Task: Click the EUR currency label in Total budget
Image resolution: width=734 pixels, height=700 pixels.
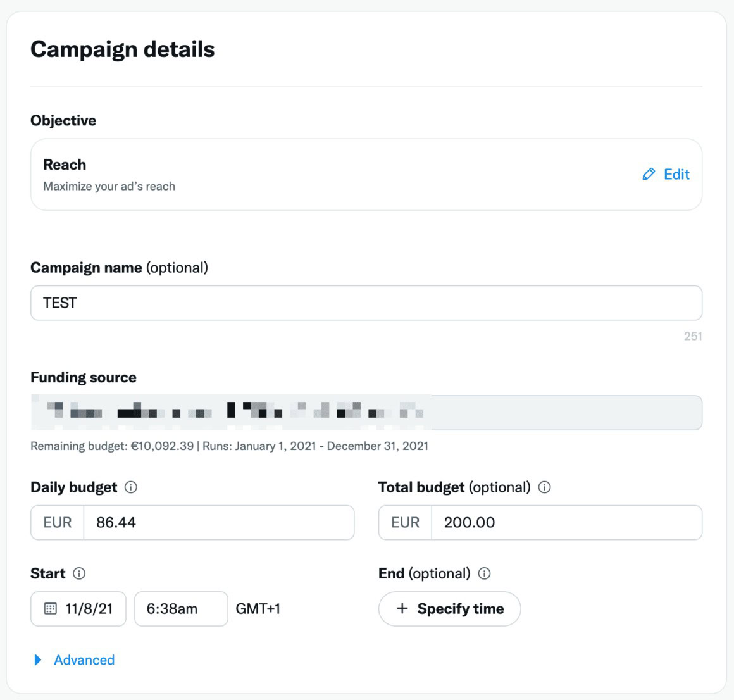Action: coord(406,523)
